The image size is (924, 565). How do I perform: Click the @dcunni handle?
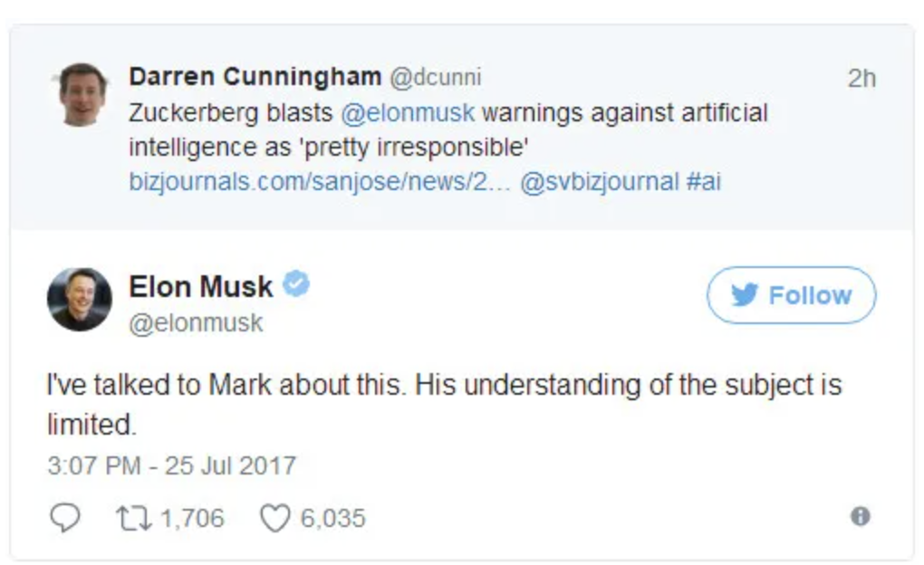pos(435,78)
